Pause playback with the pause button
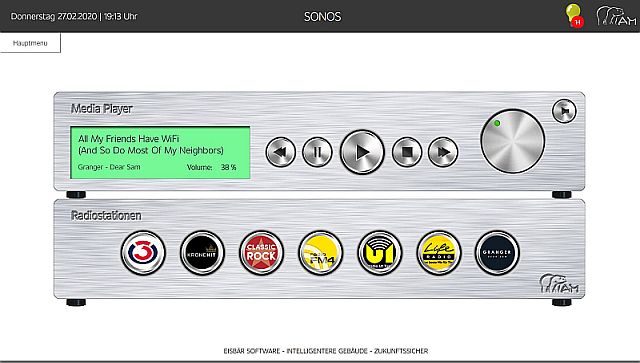Image resolution: width=640 pixels, height=363 pixels. pos(317,152)
